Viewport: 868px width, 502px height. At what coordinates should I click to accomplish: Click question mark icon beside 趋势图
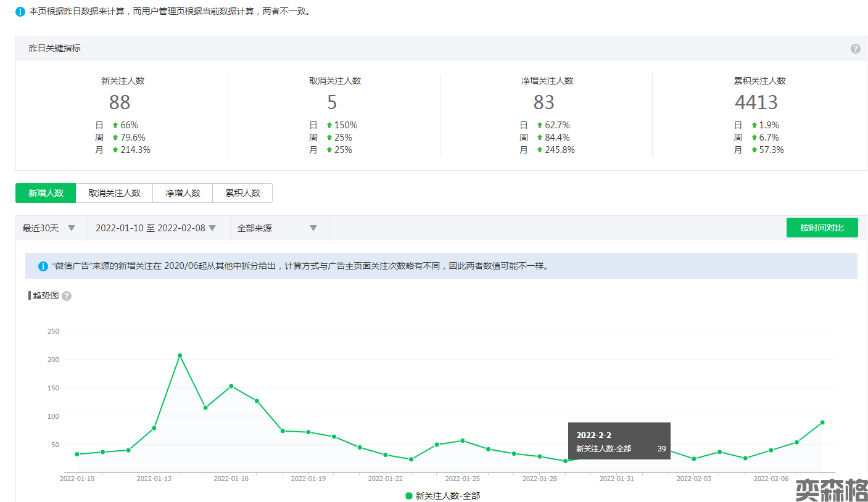pyautogui.click(x=67, y=296)
